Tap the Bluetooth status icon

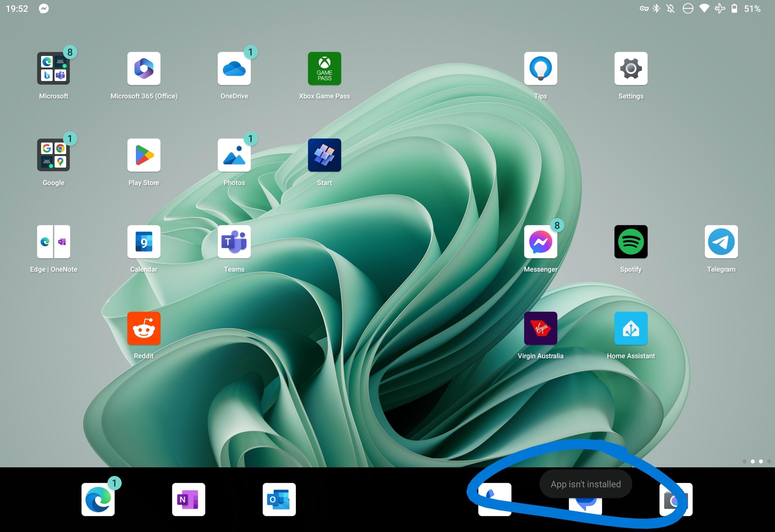pos(656,9)
